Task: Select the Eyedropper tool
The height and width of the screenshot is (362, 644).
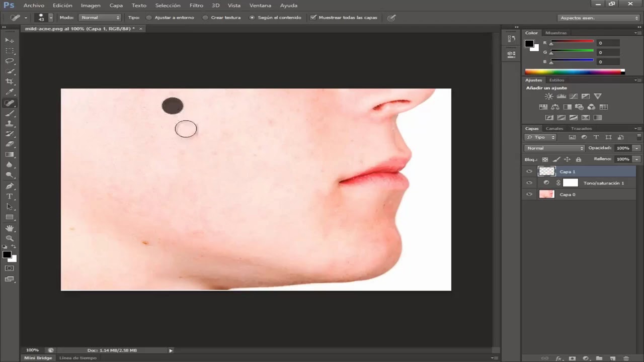Action: 10,92
